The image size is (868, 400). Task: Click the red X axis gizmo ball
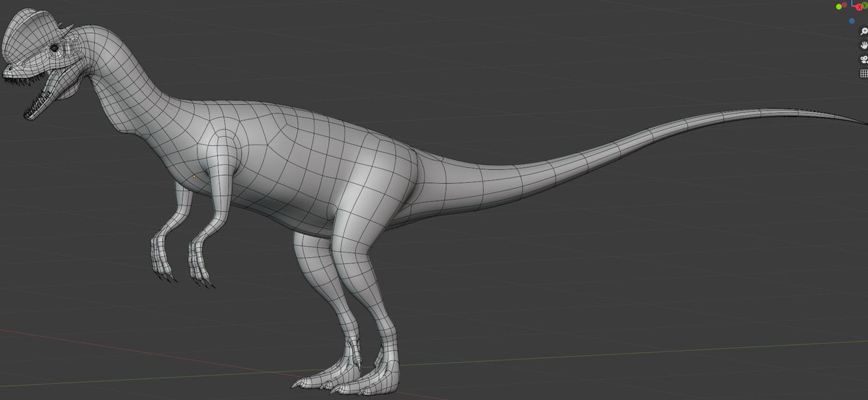point(859,7)
